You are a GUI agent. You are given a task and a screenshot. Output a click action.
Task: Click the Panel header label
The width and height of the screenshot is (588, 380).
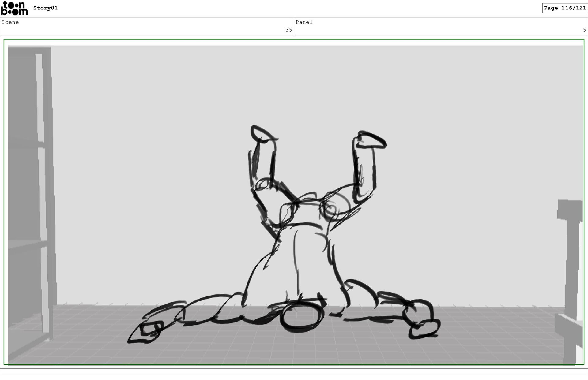click(x=304, y=22)
